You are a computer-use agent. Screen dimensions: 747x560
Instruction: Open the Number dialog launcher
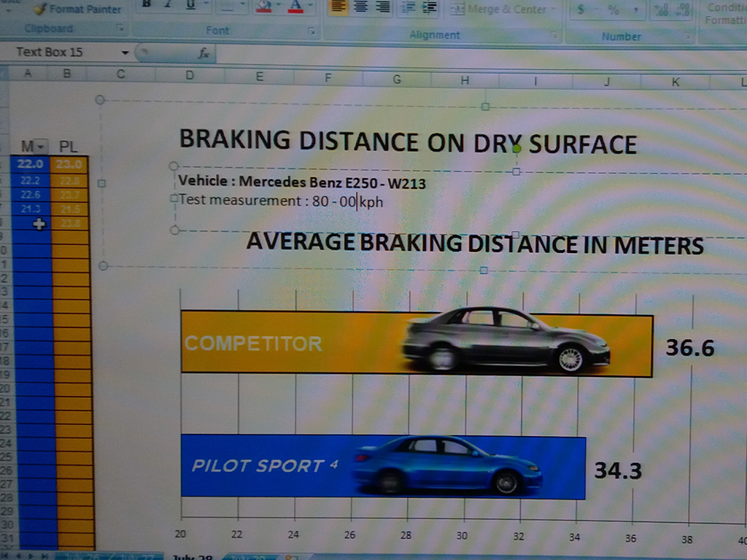(687, 36)
